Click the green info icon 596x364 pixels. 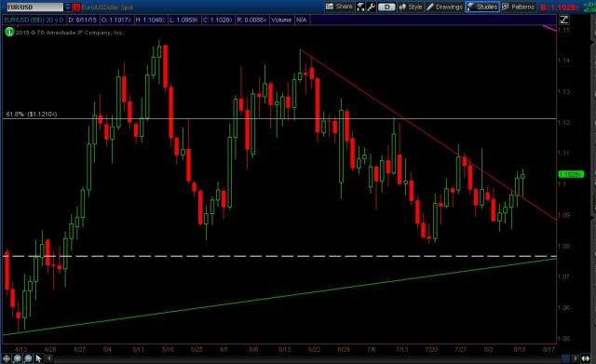click(9, 33)
